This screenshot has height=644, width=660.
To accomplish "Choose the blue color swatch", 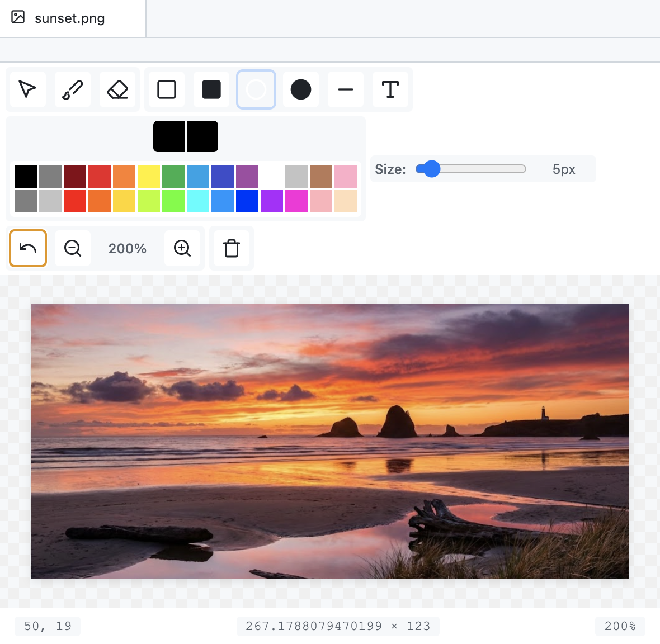I will coord(247,202).
